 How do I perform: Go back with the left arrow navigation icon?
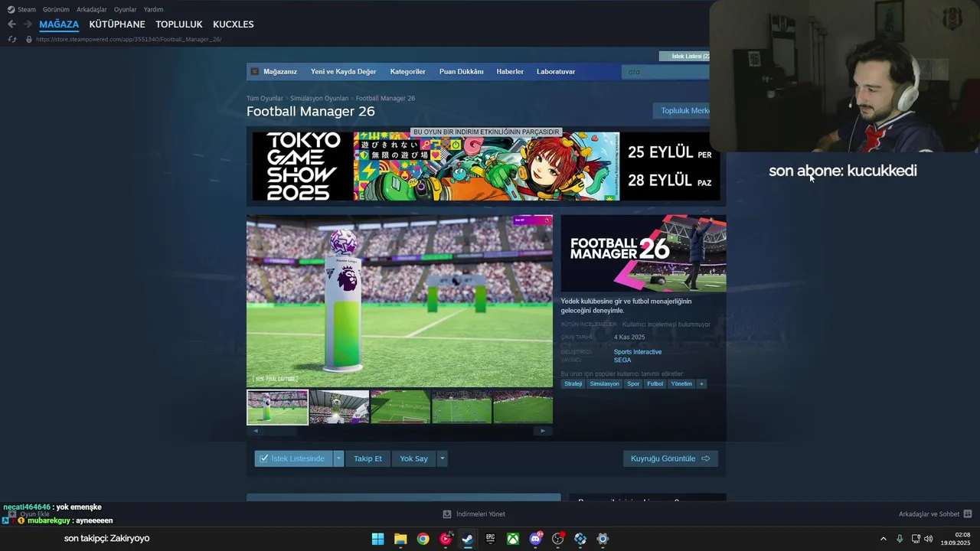(11, 24)
